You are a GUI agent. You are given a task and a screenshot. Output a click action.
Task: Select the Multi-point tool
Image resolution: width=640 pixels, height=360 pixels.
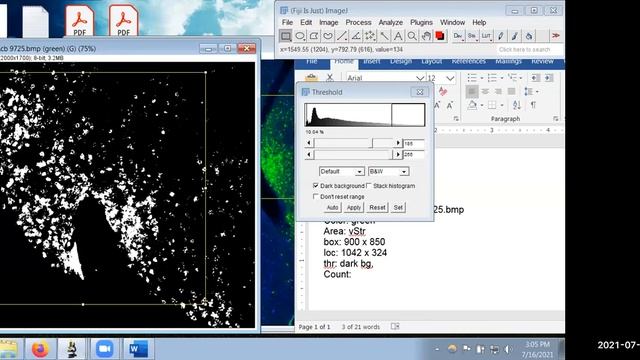tap(370, 36)
